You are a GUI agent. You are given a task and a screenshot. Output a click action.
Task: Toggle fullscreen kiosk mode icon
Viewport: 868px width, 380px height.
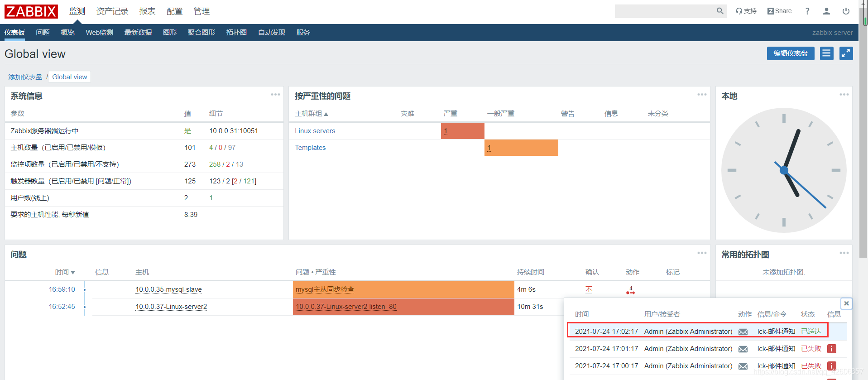[x=846, y=53]
